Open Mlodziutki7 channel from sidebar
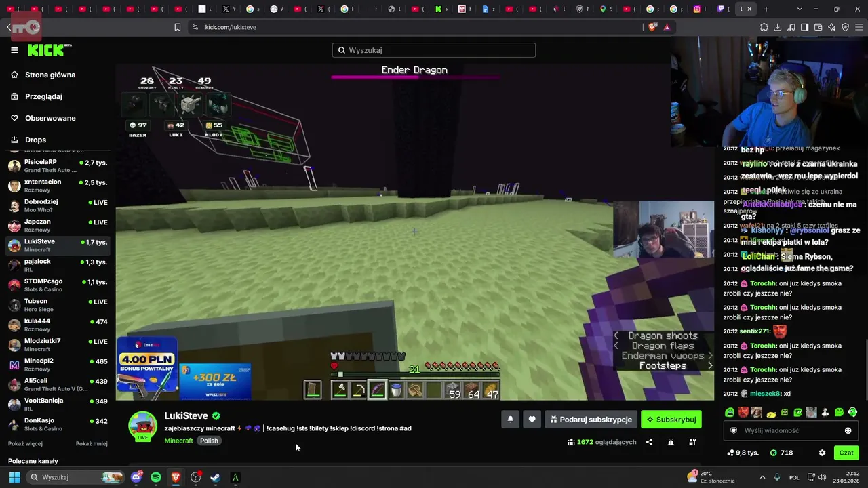This screenshot has height=488, width=868. (x=58, y=344)
